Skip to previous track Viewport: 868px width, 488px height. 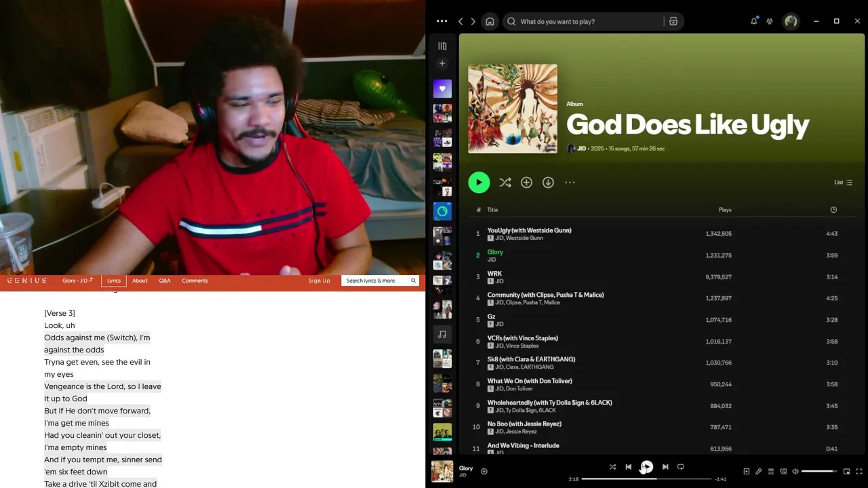point(629,467)
